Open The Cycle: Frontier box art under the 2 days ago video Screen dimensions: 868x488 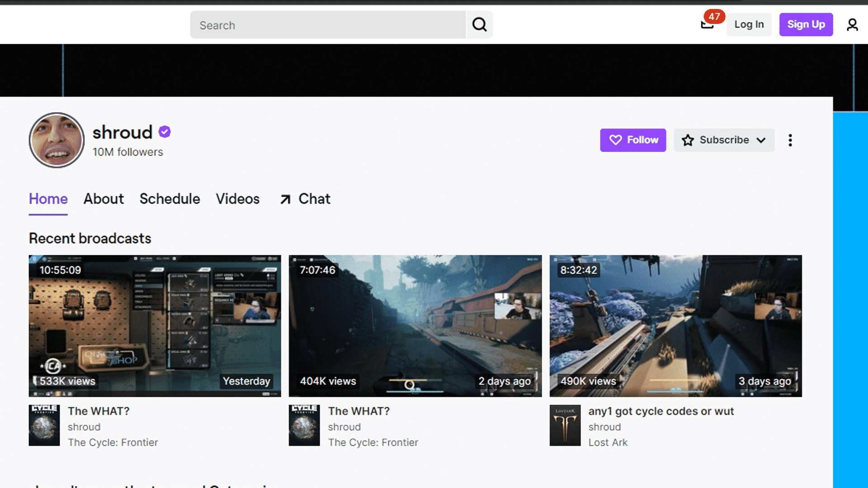304,425
